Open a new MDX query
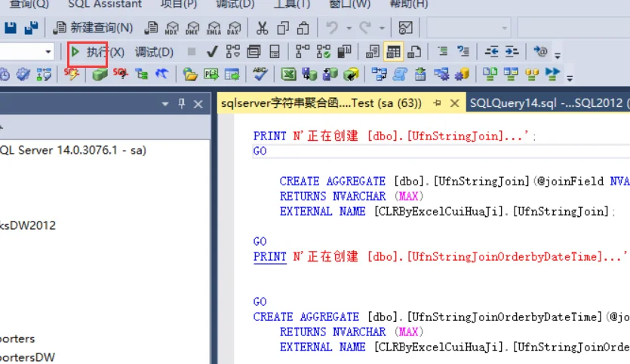This screenshot has width=630, height=364. click(x=171, y=28)
